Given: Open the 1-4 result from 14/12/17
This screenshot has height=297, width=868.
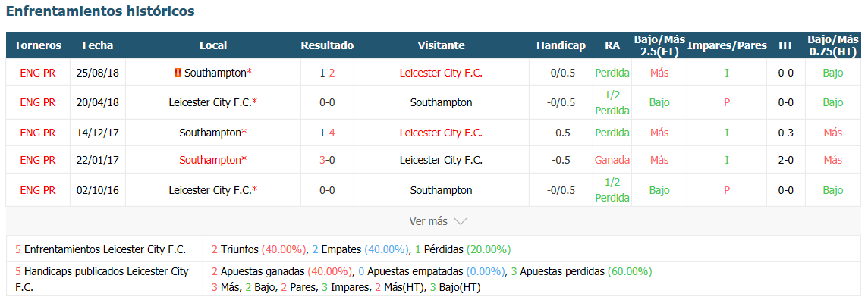Looking at the screenshot, I should (x=327, y=133).
